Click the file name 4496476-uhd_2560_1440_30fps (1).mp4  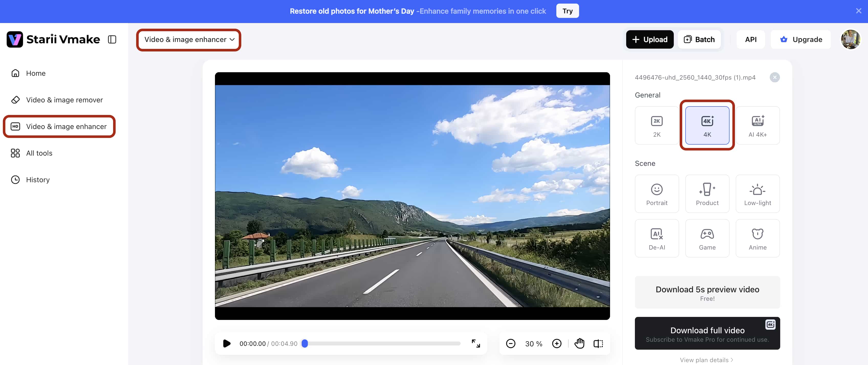click(695, 78)
